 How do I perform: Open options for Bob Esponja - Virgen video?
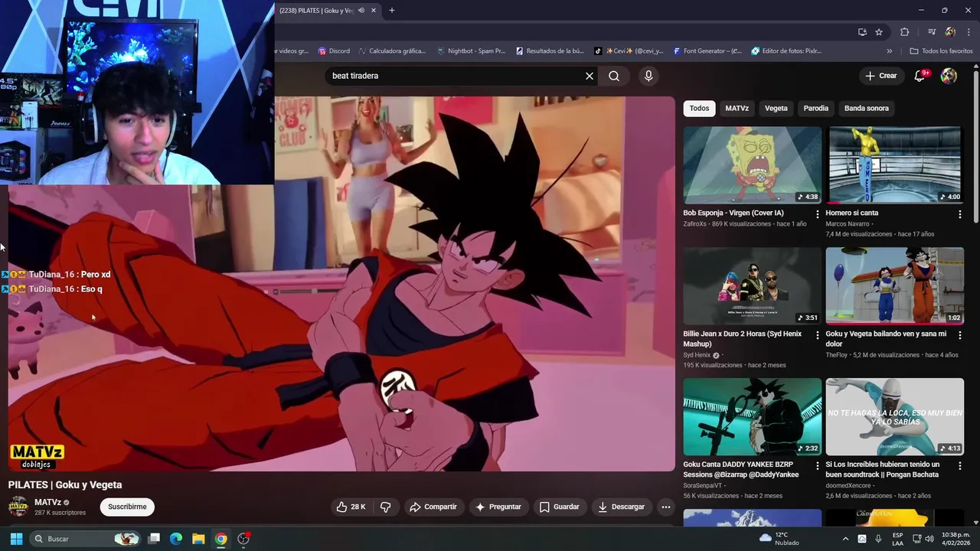(x=817, y=214)
